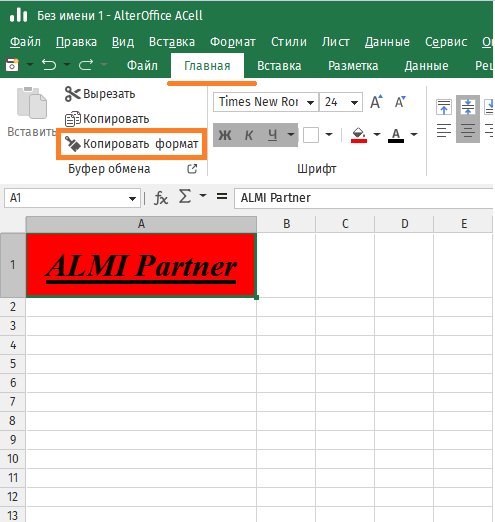Open the Лист menu
The height and width of the screenshot is (522, 495).
[x=336, y=42]
